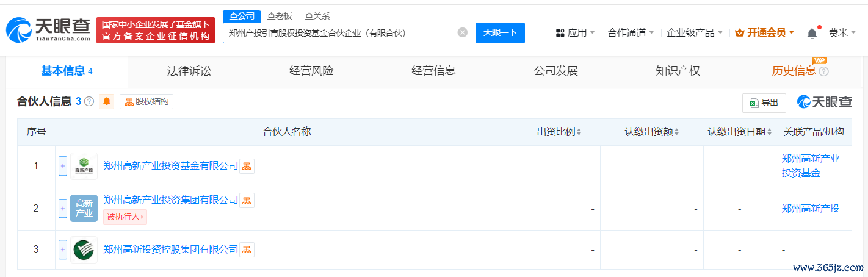Open the 郑州高新产业投资集团有限公司 link

pyautogui.click(x=170, y=200)
